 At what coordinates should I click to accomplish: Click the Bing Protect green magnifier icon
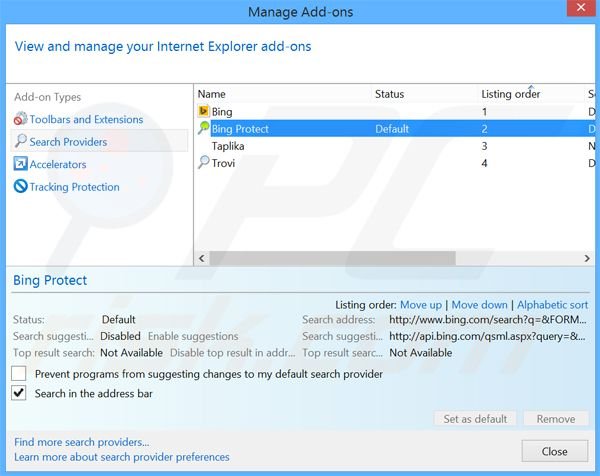pos(204,128)
